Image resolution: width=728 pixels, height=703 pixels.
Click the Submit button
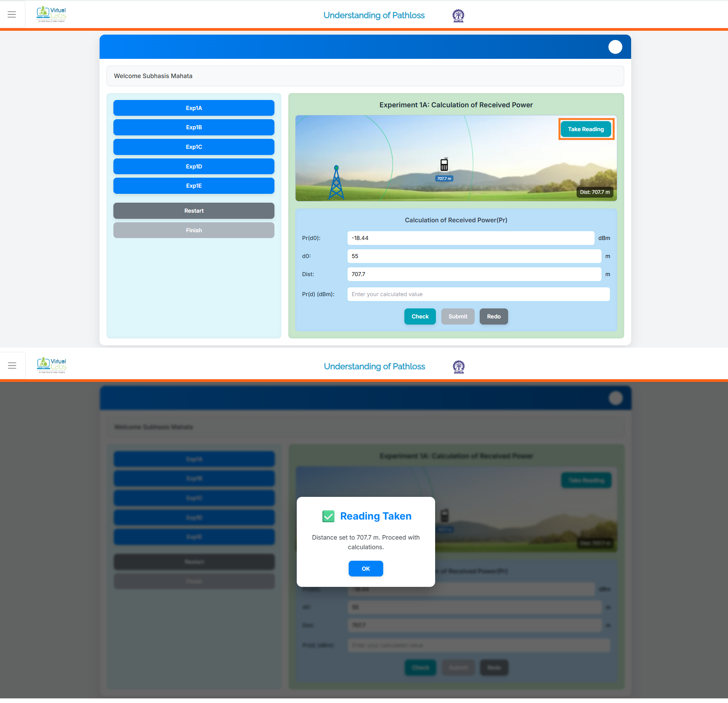(x=458, y=317)
